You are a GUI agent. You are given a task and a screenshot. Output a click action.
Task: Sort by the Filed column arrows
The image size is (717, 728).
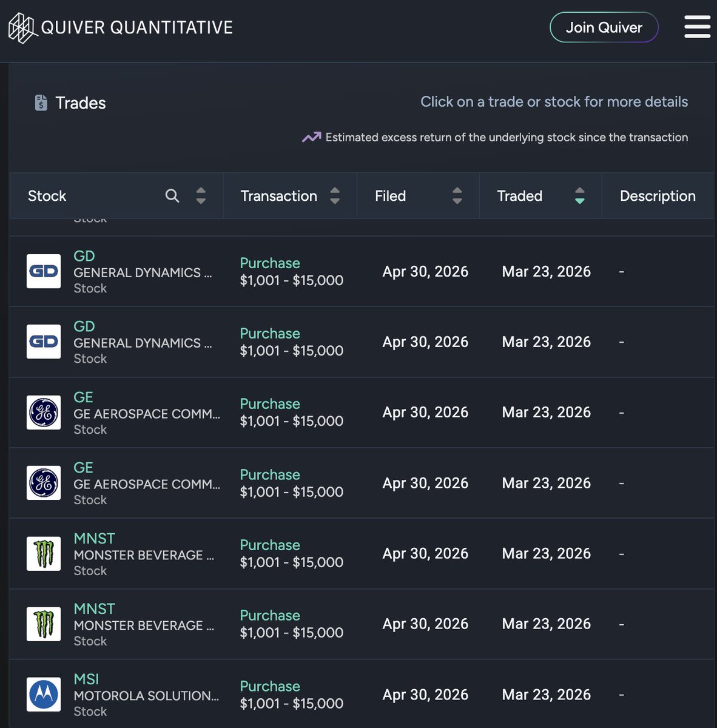coord(457,195)
